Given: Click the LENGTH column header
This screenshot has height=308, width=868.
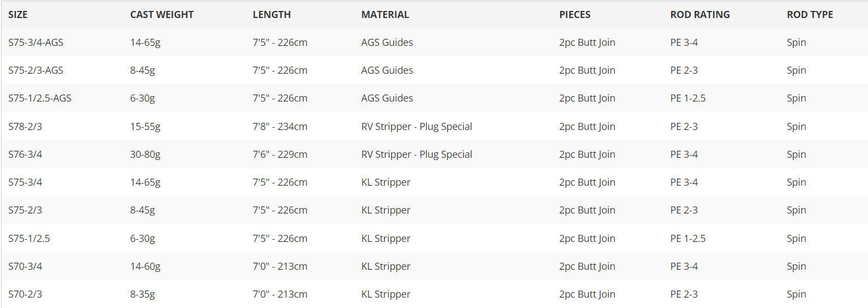Looking at the screenshot, I should (272, 15).
